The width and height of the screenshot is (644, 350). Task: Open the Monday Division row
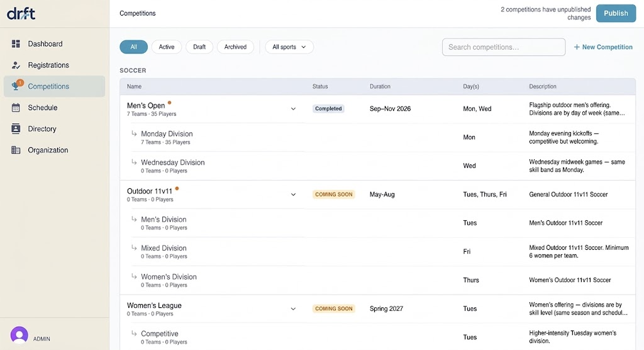377,137
